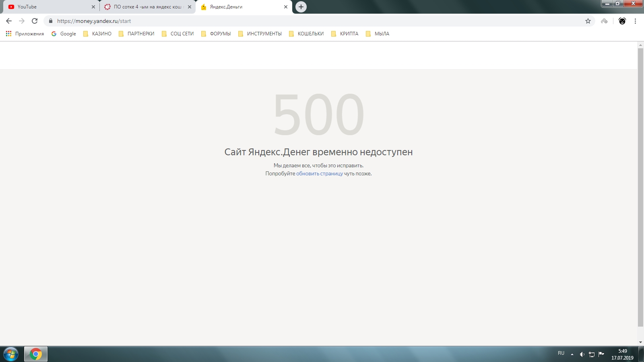Open the ИНСТРУМЕНТЫ bookmarks folder

260,34
